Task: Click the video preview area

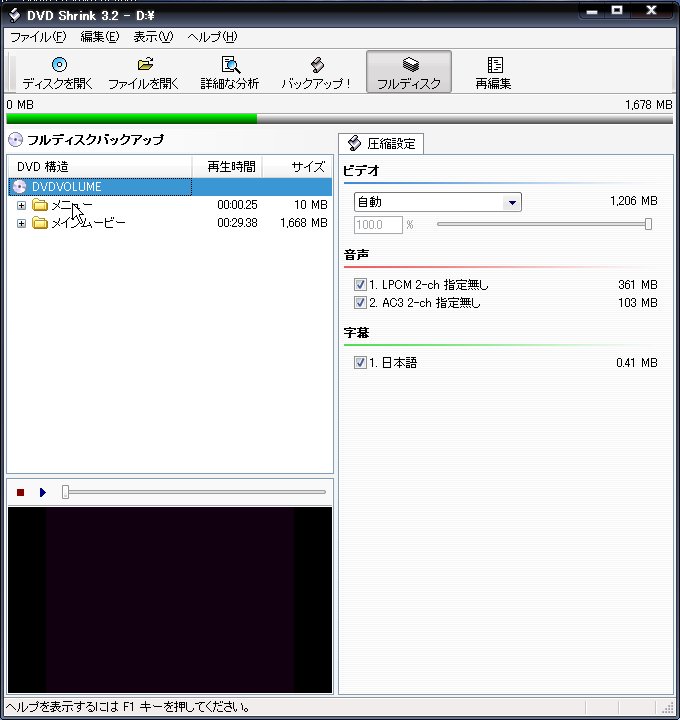Action: coord(170,600)
